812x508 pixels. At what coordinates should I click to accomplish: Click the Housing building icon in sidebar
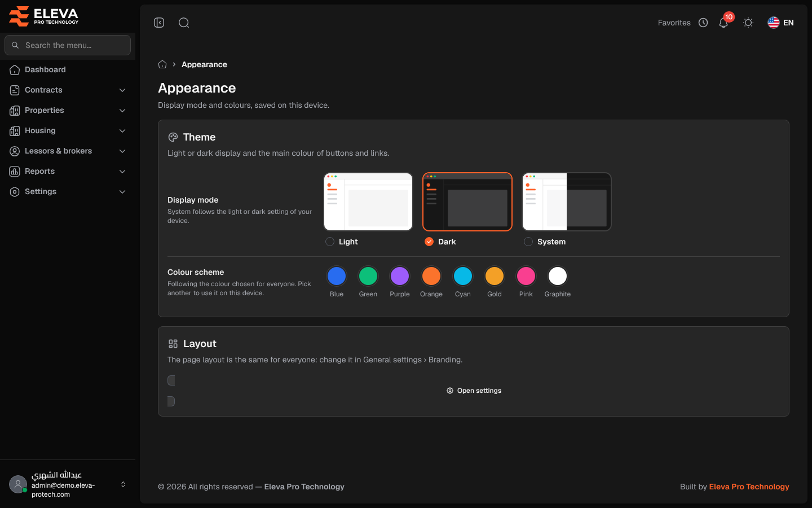coord(15,131)
